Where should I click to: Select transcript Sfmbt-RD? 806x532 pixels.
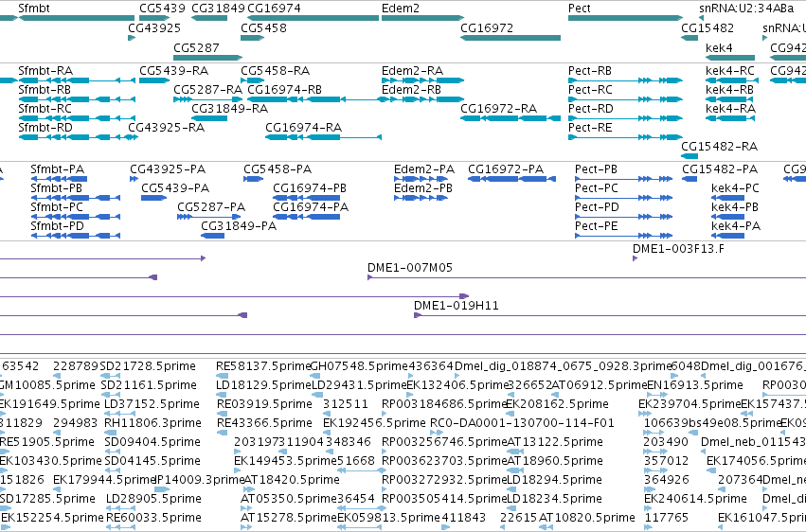pos(77,137)
